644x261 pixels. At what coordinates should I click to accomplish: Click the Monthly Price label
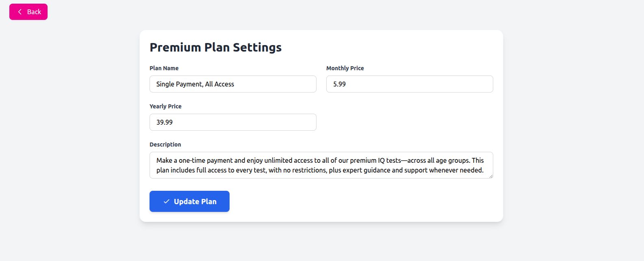click(345, 68)
